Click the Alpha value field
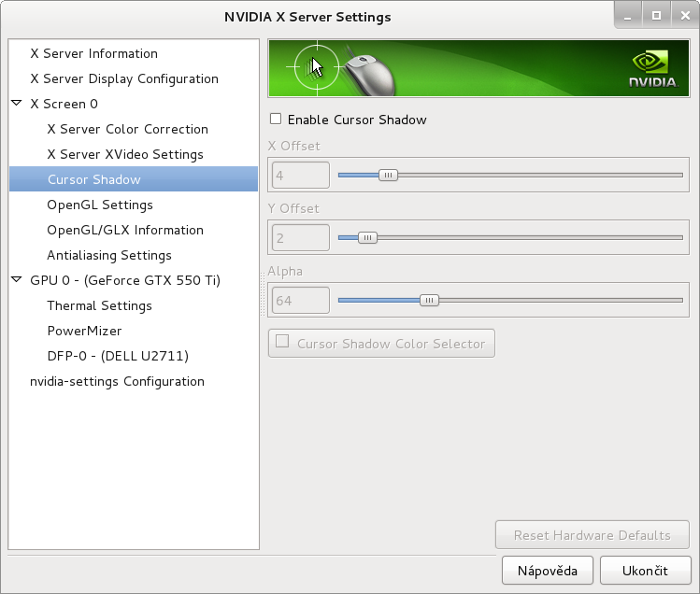 [x=300, y=300]
